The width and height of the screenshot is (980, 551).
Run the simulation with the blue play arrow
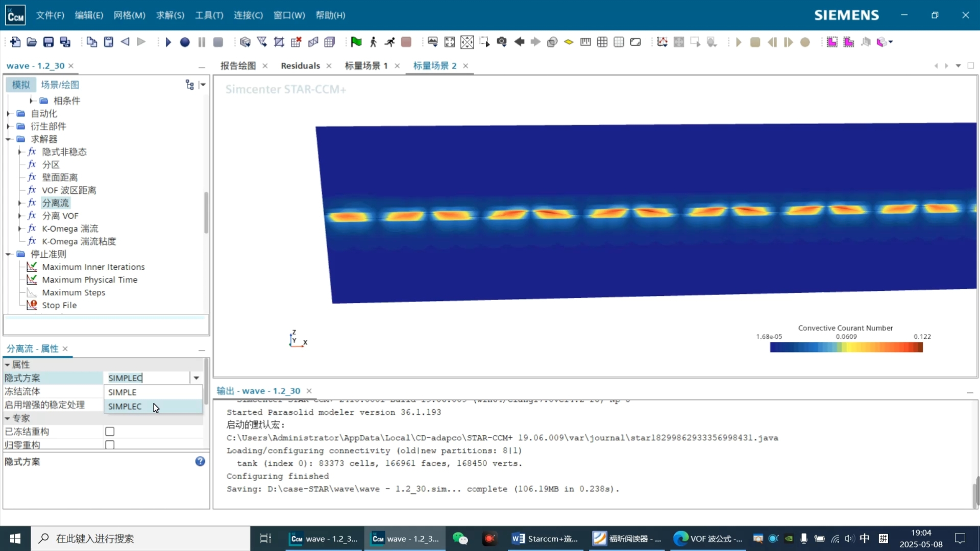pos(168,42)
